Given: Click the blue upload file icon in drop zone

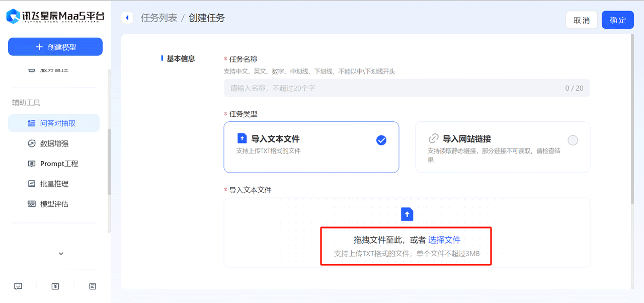Looking at the screenshot, I should click(x=407, y=214).
